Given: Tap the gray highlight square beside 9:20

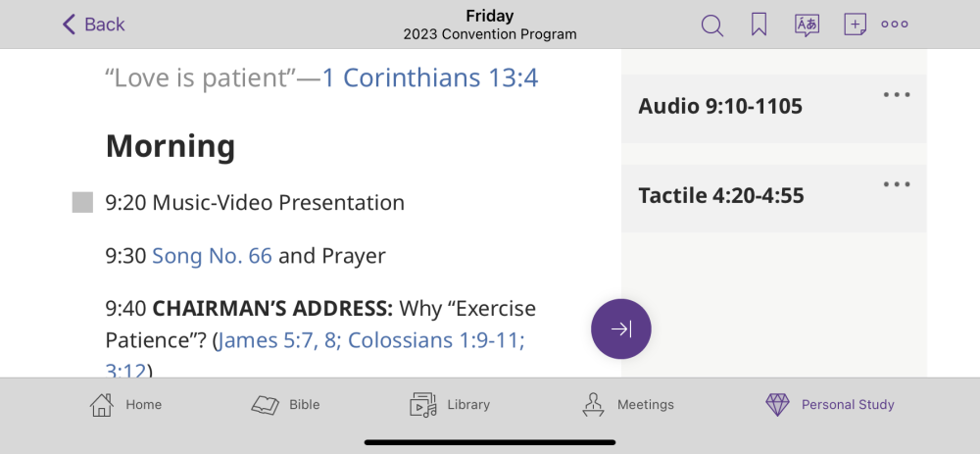Looking at the screenshot, I should click(x=82, y=203).
